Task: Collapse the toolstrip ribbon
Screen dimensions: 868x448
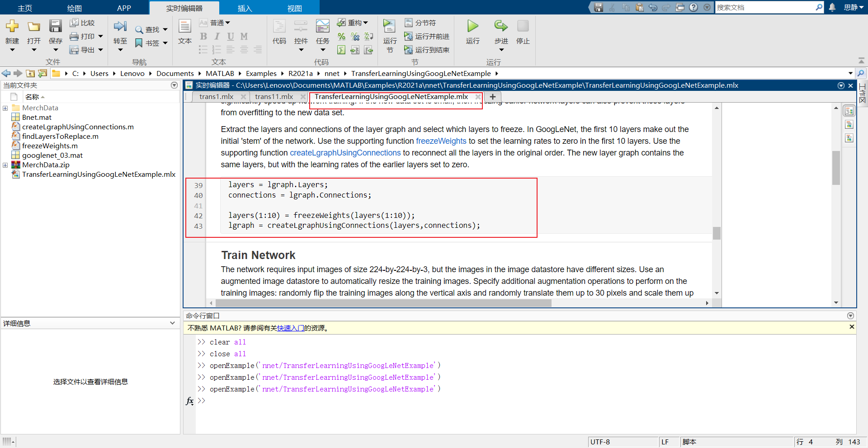Action: click(x=861, y=61)
